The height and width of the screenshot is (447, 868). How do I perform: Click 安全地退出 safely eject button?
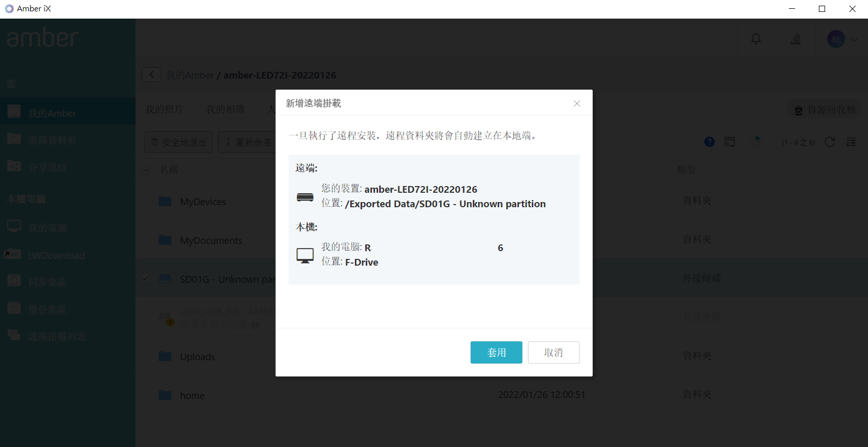pos(178,142)
